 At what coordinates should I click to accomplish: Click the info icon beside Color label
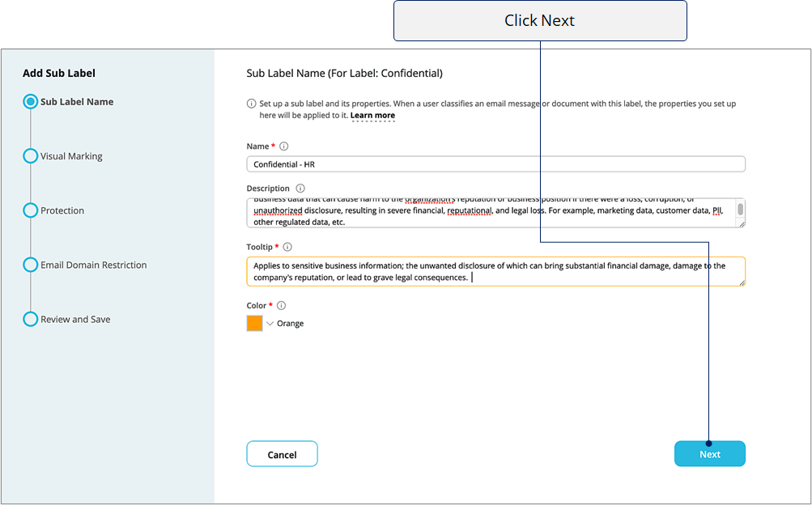coord(281,305)
